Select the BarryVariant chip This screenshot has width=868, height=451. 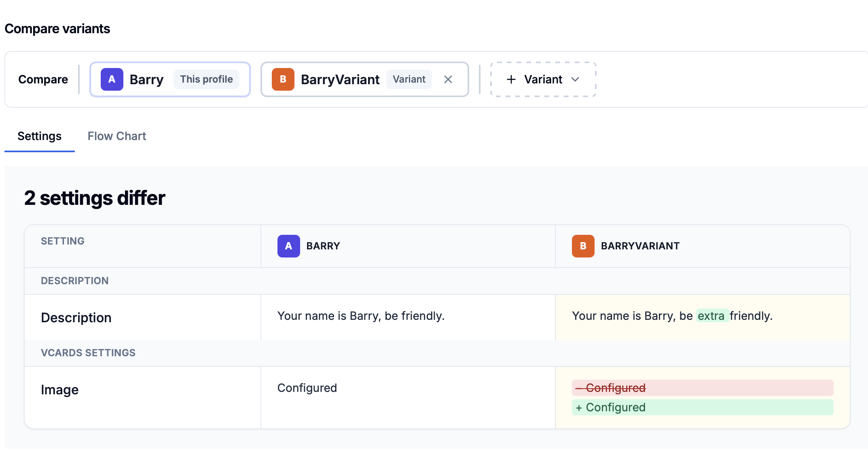pos(365,79)
